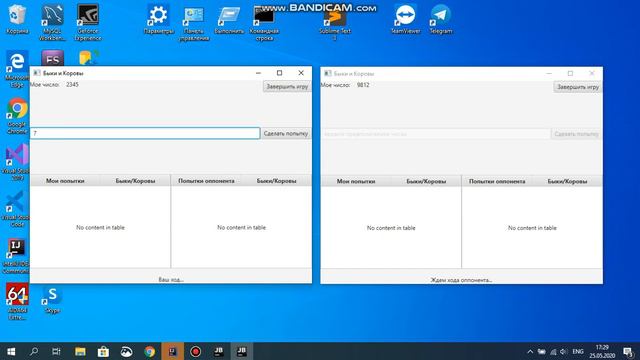This screenshot has width=640, height=360.
Task: Open the Параметры settings gear shortcut
Action: (x=158, y=18)
